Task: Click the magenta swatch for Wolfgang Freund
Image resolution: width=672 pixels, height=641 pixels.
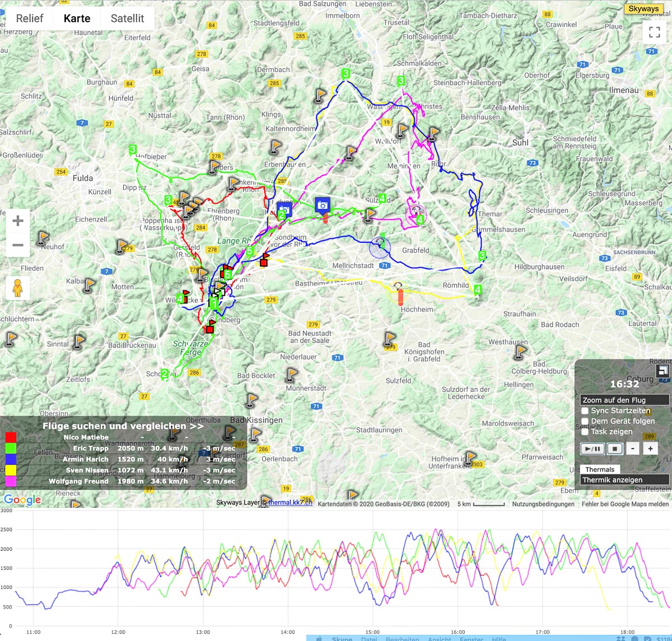Action: (11, 481)
